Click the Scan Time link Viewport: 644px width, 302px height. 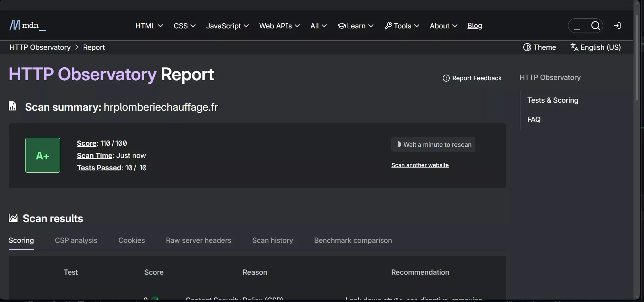click(x=94, y=156)
